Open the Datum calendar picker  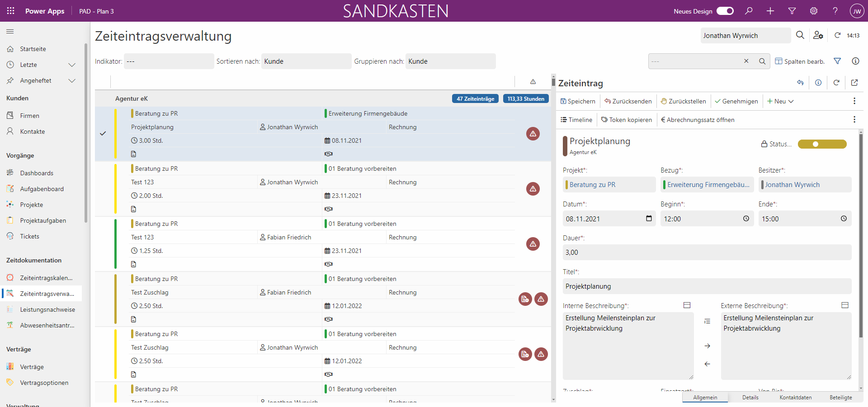[649, 219]
